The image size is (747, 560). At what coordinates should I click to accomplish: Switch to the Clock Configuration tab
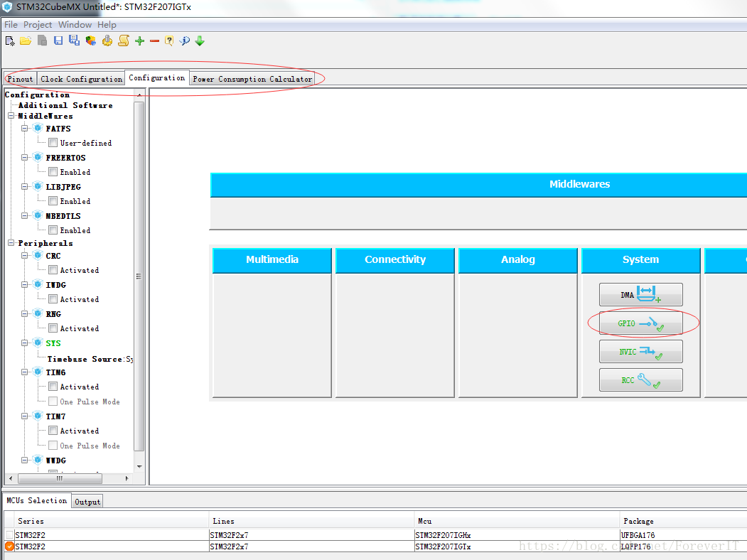tap(82, 79)
